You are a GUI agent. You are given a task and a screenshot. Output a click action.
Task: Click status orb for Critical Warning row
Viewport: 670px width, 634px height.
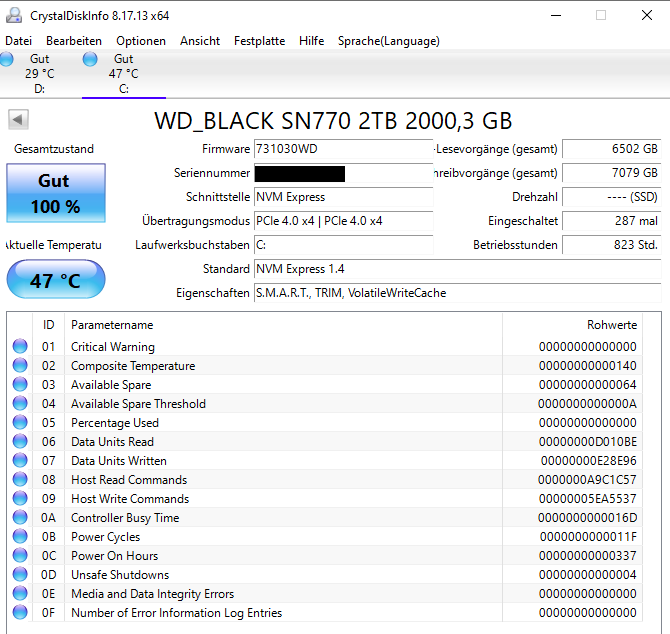pyautogui.click(x=20, y=346)
